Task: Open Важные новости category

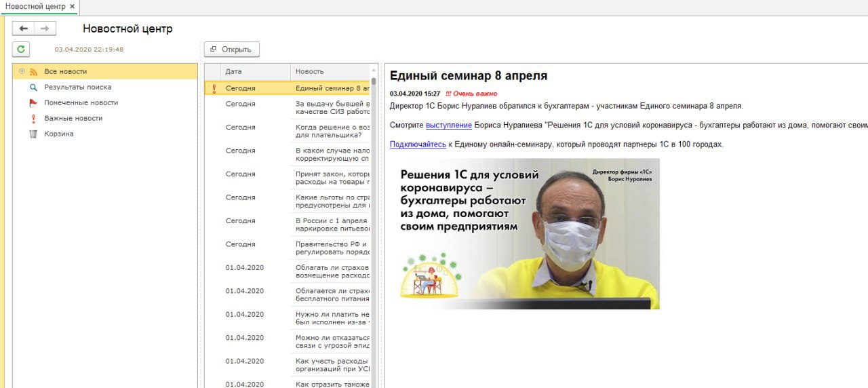Action: point(73,118)
